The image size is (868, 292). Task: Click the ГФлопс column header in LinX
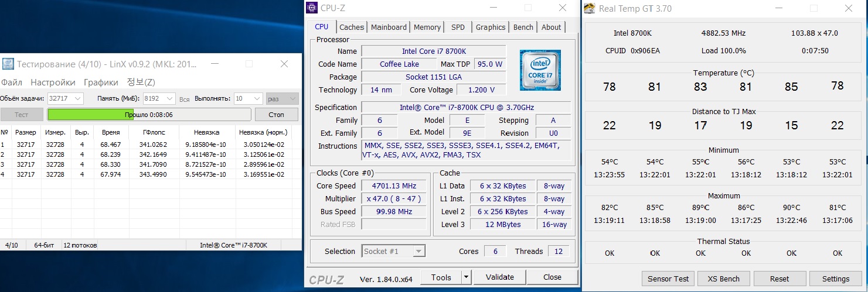click(x=154, y=132)
